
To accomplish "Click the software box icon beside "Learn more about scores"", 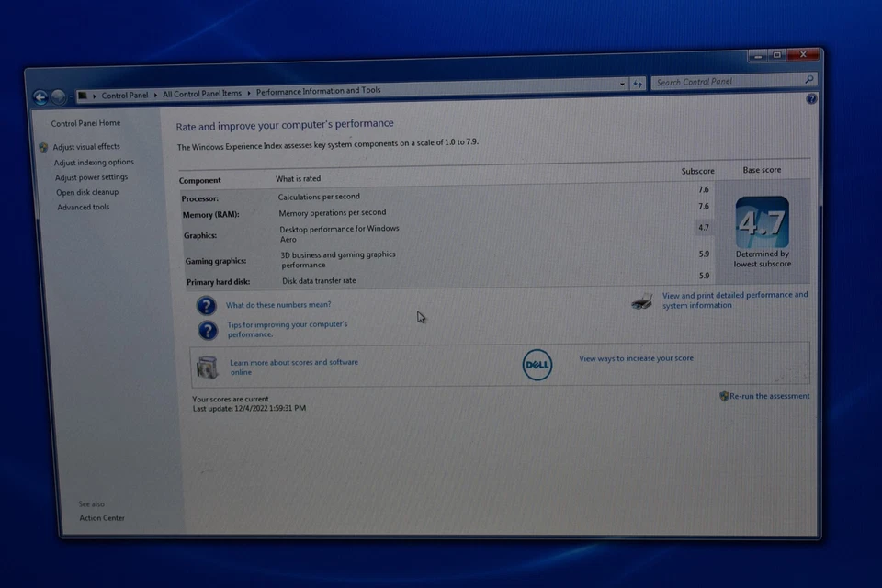I will tap(208, 364).
